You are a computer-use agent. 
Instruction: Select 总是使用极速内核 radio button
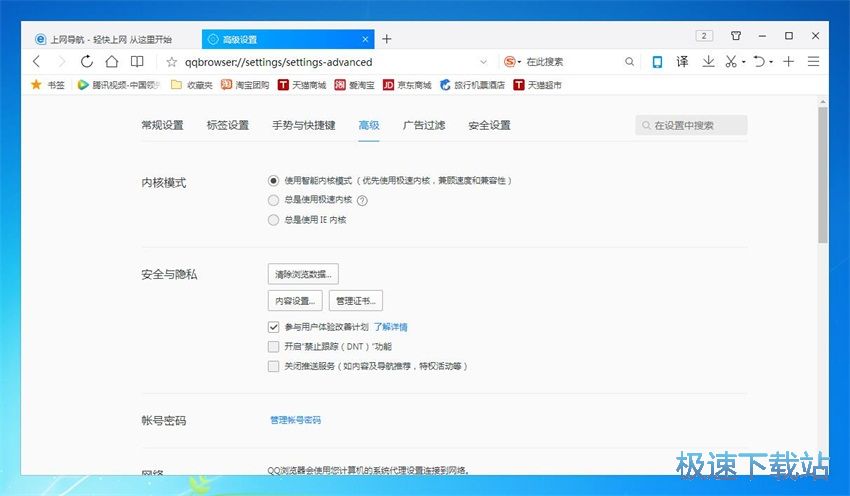(x=273, y=201)
